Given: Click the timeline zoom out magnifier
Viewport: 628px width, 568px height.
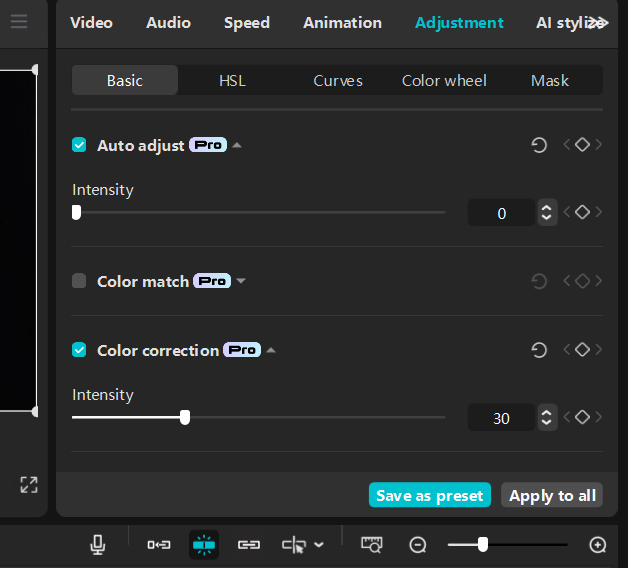Looking at the screenshot, I should tap(418, 544).
